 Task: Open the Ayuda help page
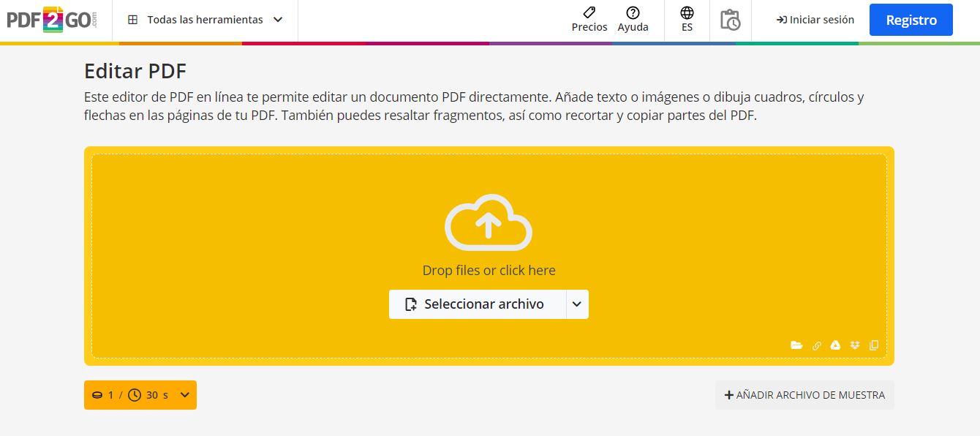point(633,20)
